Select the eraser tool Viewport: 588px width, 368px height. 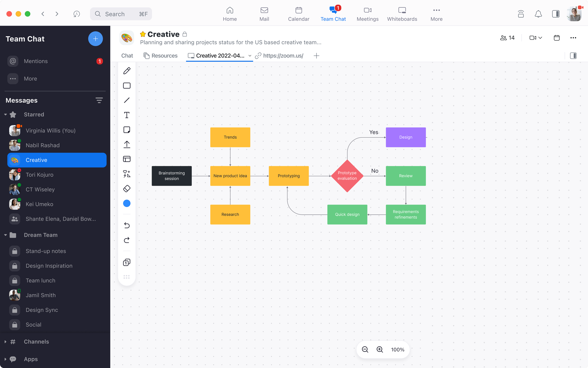point(127,189)
